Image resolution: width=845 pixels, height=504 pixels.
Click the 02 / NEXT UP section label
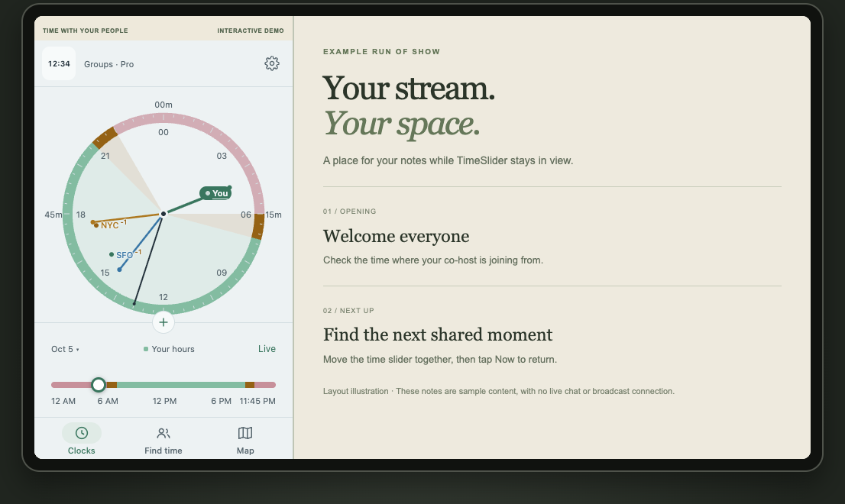348,311
